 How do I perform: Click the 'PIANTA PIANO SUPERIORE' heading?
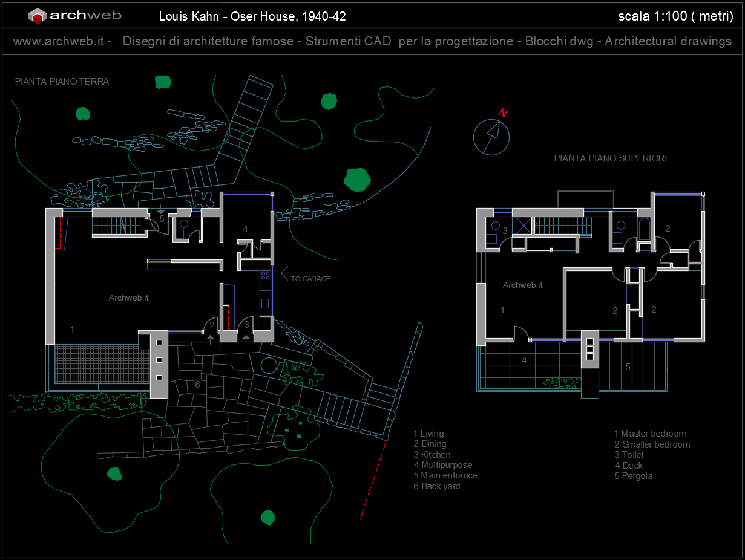(612, 158)
